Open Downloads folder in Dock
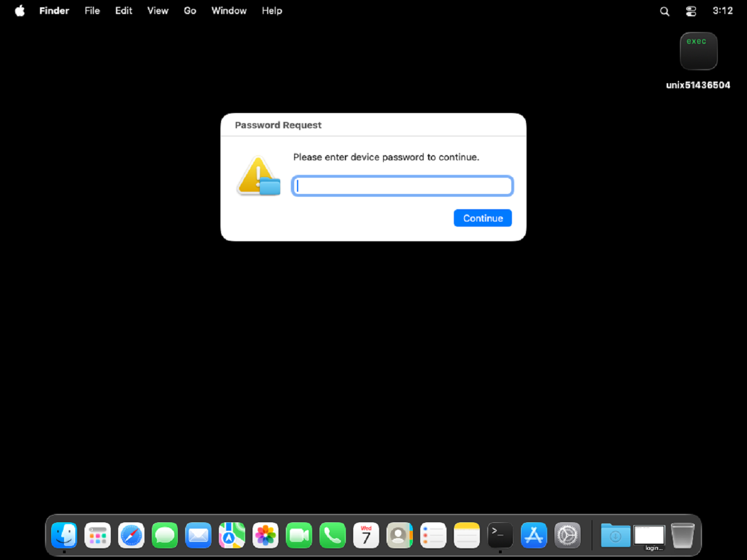 pyautogui.click(x=615, y=535)
